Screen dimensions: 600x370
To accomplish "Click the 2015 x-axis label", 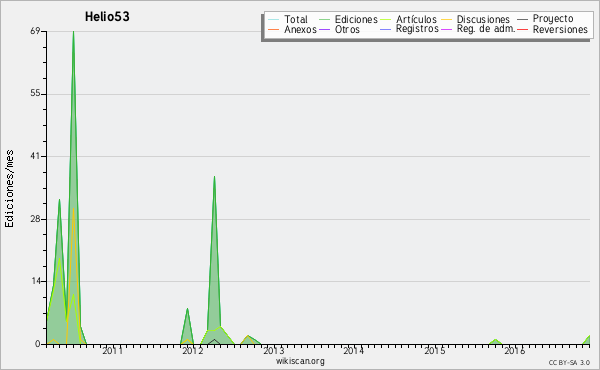I will click(x=434, y=351).
